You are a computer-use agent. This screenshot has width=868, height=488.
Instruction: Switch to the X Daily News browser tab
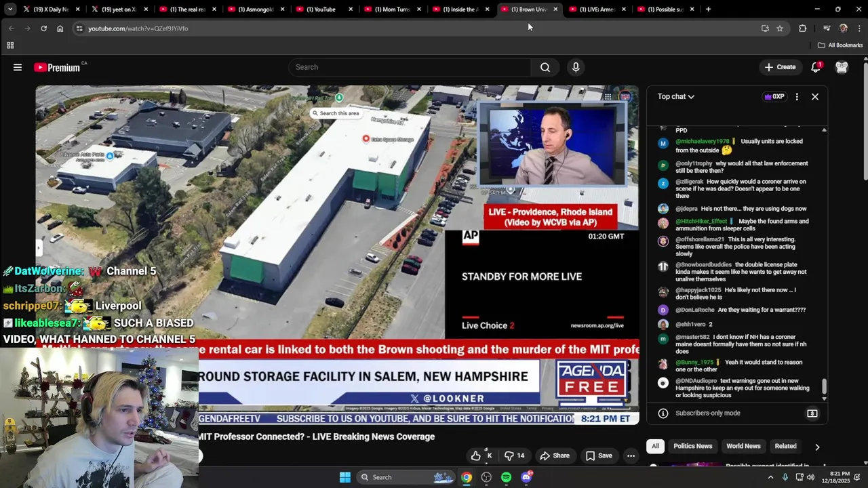(52, 9)
